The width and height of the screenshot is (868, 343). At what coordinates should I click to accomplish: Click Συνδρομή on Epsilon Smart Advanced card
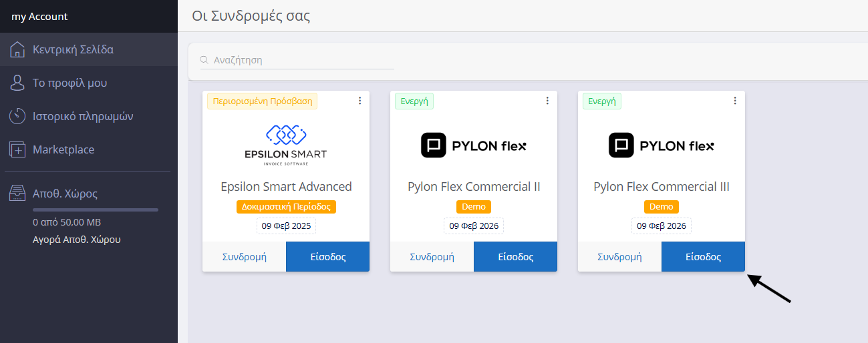(244, 257)
